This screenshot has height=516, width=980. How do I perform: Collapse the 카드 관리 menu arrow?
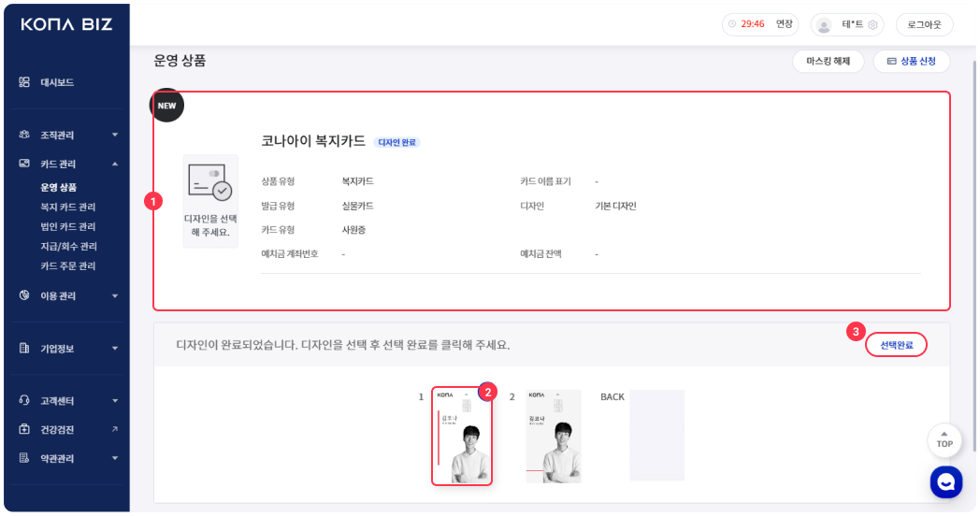click(115, 164)
